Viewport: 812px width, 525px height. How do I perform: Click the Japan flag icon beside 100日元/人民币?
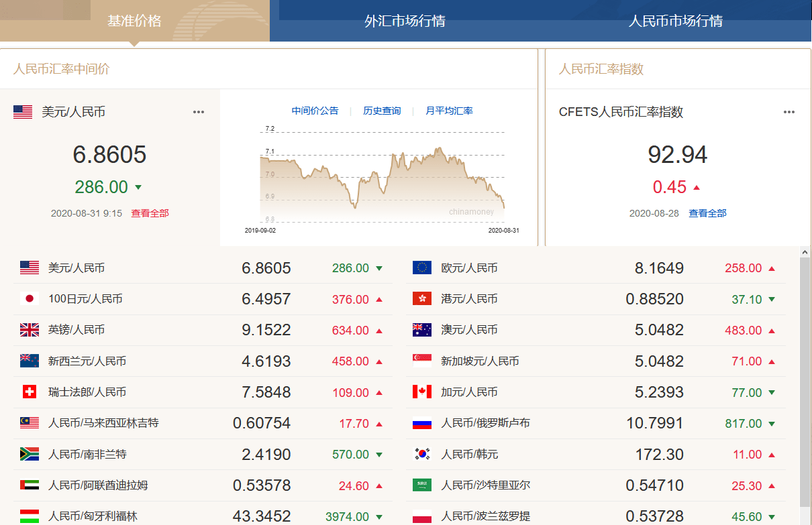point(29,299)
